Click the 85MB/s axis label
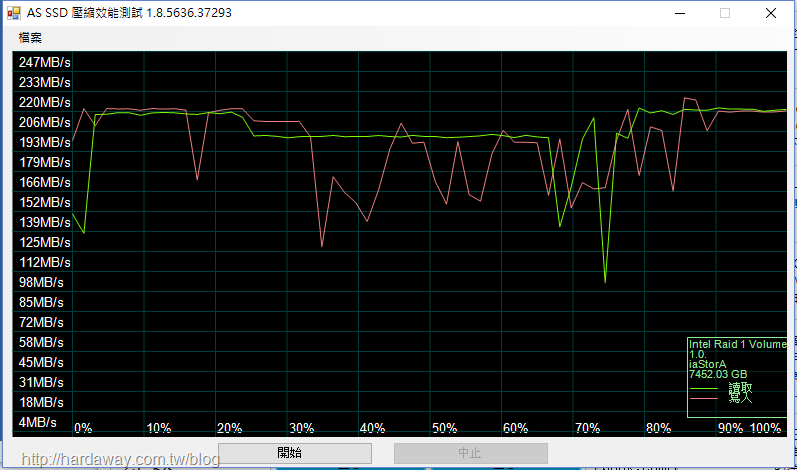This screenshot has height=470, width=797. tap(41, 302)
